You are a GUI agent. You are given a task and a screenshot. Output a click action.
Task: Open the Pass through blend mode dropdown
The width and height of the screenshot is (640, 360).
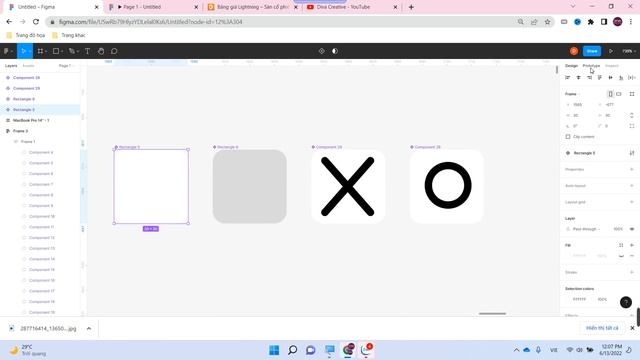point(587,229)
